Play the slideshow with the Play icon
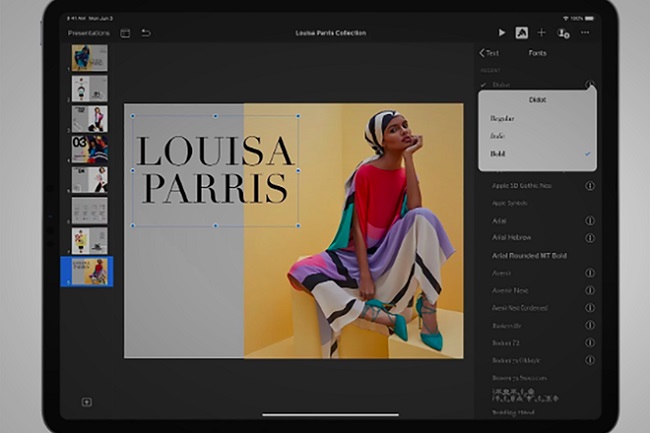The image size is (650, 433). (502, 33)
